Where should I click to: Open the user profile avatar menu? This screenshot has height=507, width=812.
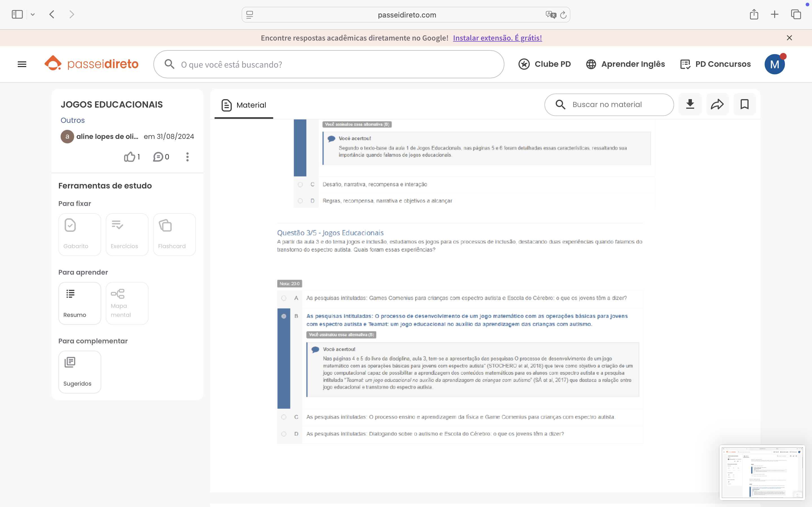[x=775, y=64]
